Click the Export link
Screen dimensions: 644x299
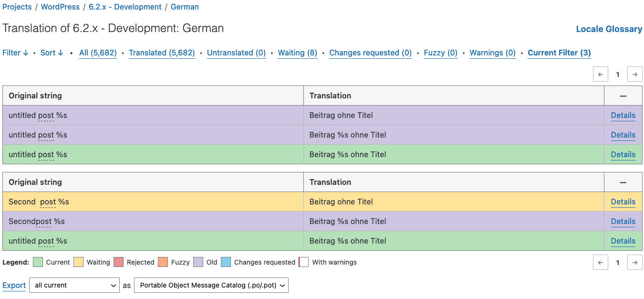tap(14, 286)
